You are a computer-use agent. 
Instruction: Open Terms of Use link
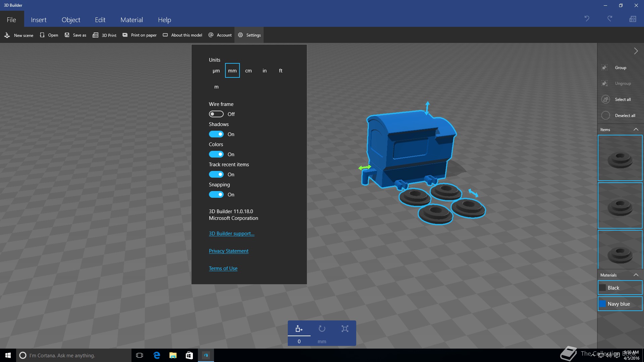point(223,268)
